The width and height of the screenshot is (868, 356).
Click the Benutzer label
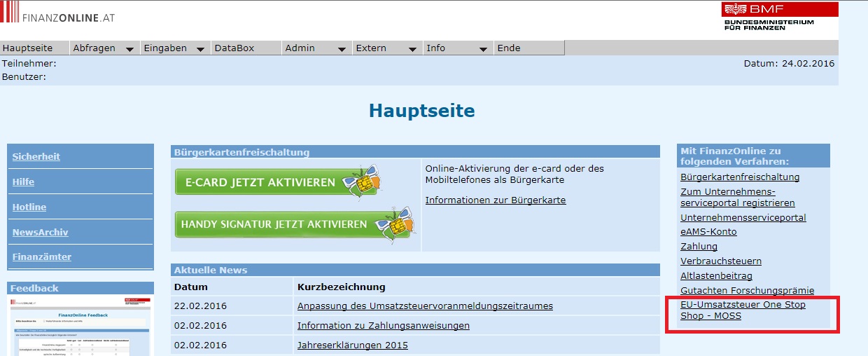click(x=24, y=76)
